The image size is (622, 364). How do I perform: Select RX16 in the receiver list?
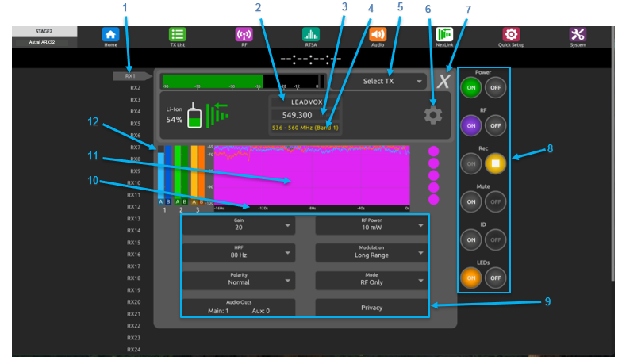133,254
